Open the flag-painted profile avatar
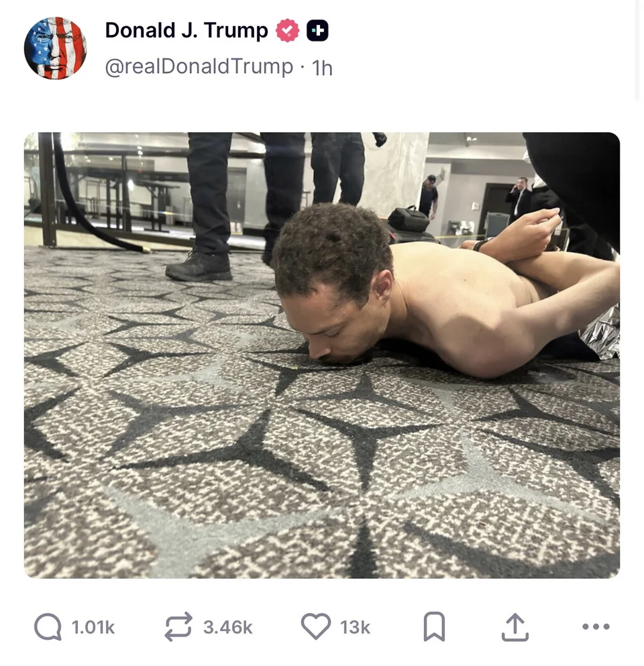The height and width of the screenshot is (666, 644). click(x=55, y=48)
